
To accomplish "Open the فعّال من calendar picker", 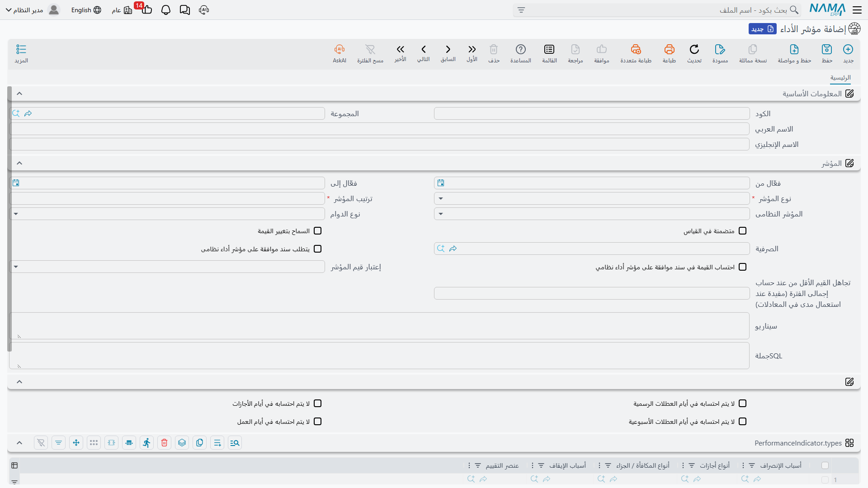I will click(441, 183).
